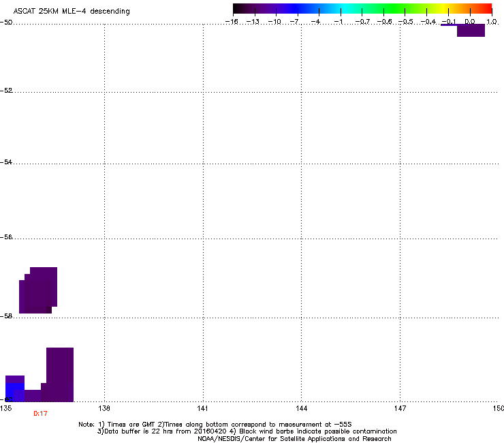Click the note line "Data buffer is 22 hrs"

coord(247,431)
